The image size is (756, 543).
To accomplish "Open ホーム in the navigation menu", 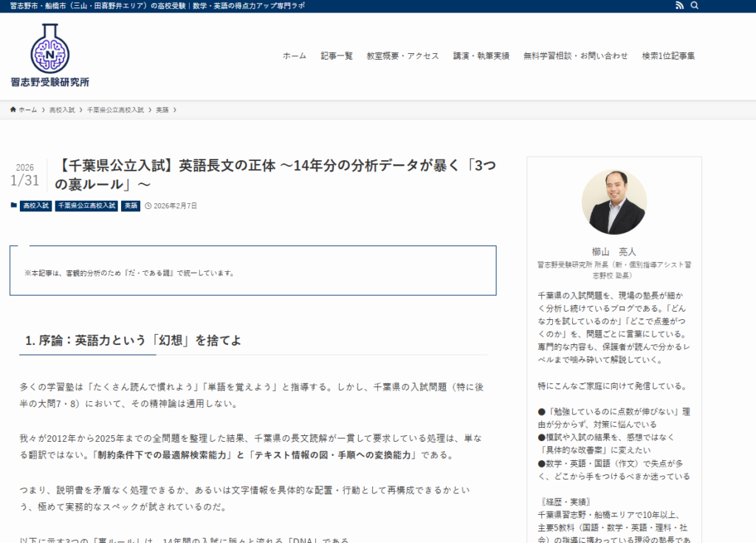I will (294, 55).
